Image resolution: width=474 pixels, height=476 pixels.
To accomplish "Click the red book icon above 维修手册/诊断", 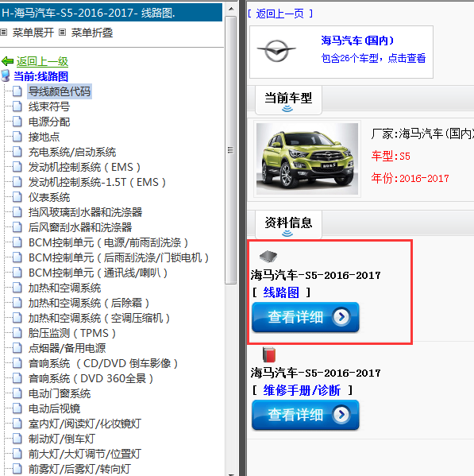I will tap(269, 354).
